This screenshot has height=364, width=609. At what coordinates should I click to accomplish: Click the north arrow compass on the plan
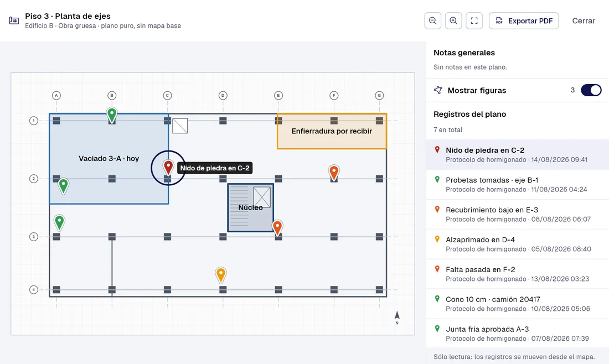(x=397, y=318)
